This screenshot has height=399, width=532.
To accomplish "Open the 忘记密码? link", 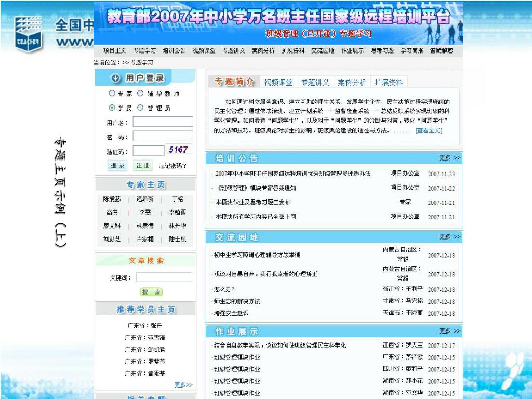I will pyautogui.click(x=172, y=166).
